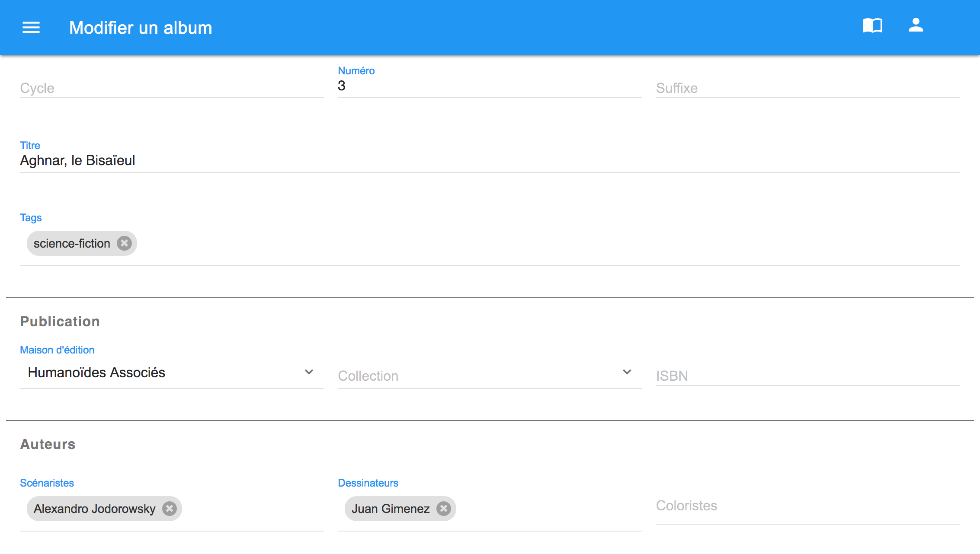Screen dimensions: 980x554
Task: Edit the Numéro field value 3
Action: coord(490,86)
